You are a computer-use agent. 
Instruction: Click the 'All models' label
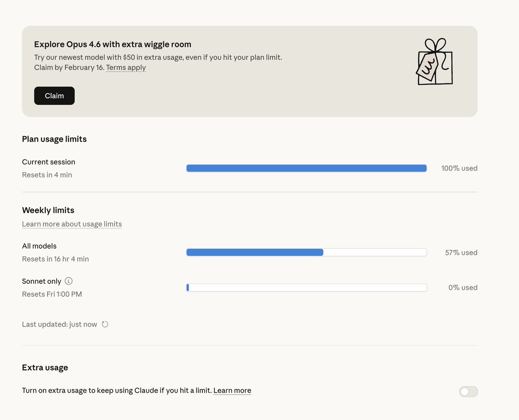click(39, 246)
